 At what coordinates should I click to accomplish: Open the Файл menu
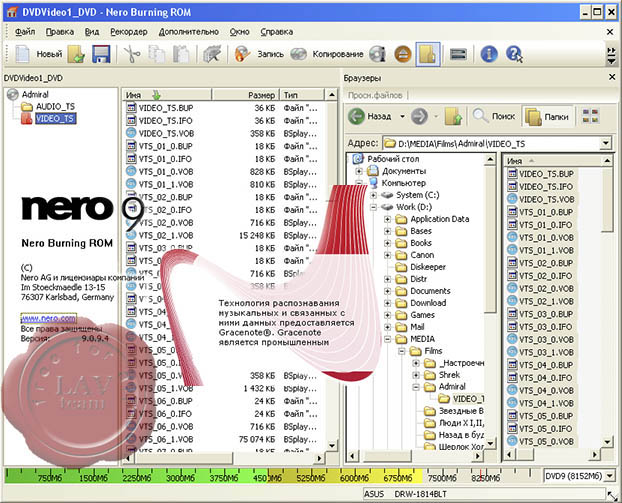pos(25,32)
